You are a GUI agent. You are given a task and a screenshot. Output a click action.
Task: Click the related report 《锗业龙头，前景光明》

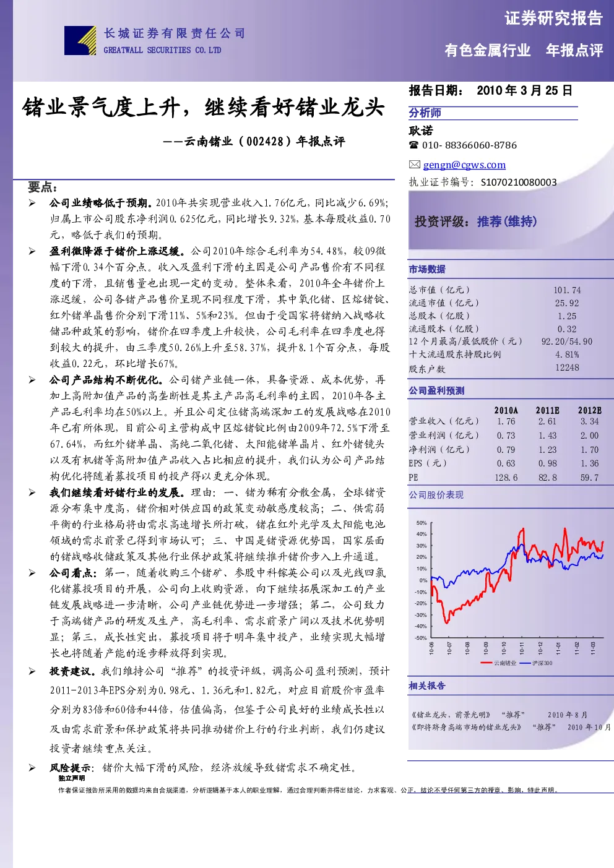tap(451, 715)
